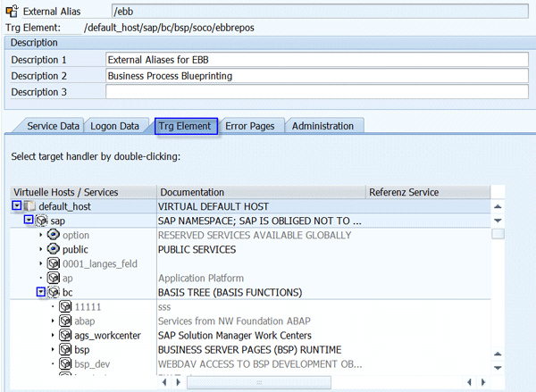536x392 pixels.
Task: Click the 0001_langes_feld node icon
Action: 54,263
